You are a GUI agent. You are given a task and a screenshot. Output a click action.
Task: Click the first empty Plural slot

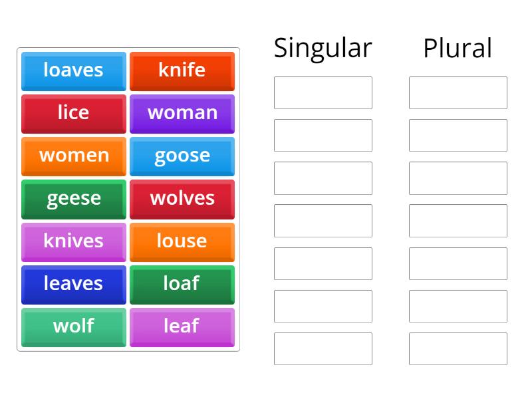click(458, 92)
